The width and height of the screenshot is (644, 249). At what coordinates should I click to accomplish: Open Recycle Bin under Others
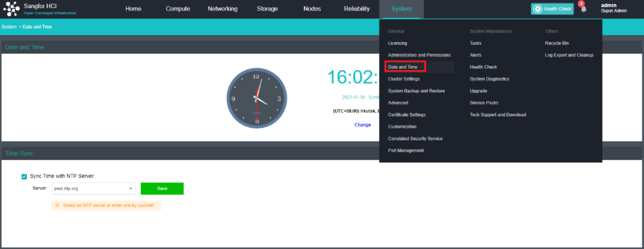pyautogui.click(x=556, y=43)
